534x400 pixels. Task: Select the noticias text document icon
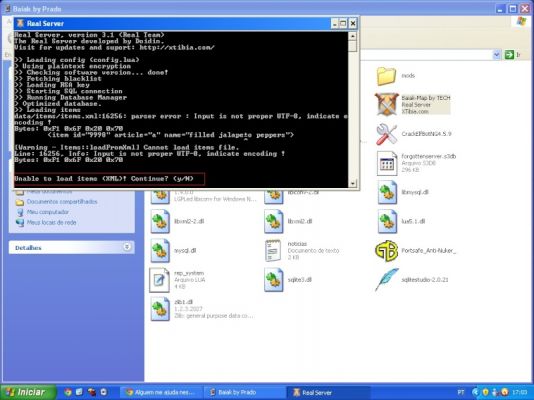(x=273, y=251)
